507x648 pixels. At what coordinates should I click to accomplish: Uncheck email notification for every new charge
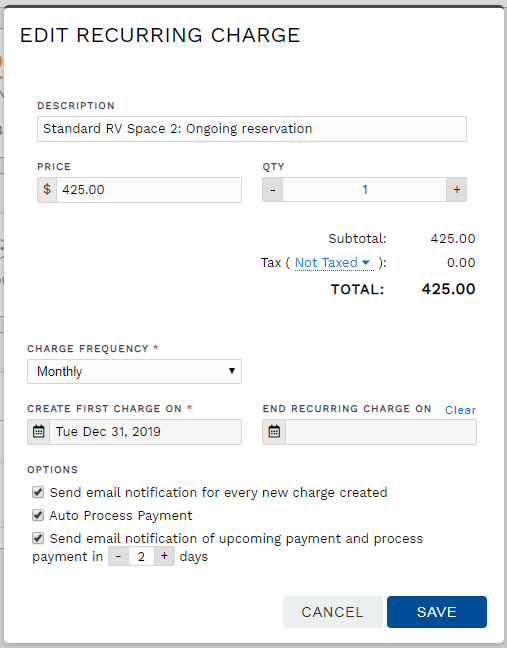tap(38, 492)
